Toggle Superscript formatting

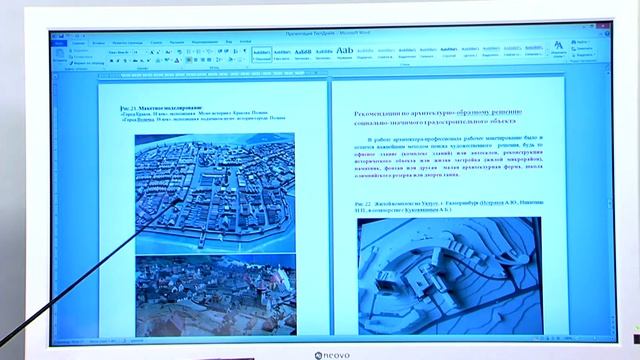[148, 60]
